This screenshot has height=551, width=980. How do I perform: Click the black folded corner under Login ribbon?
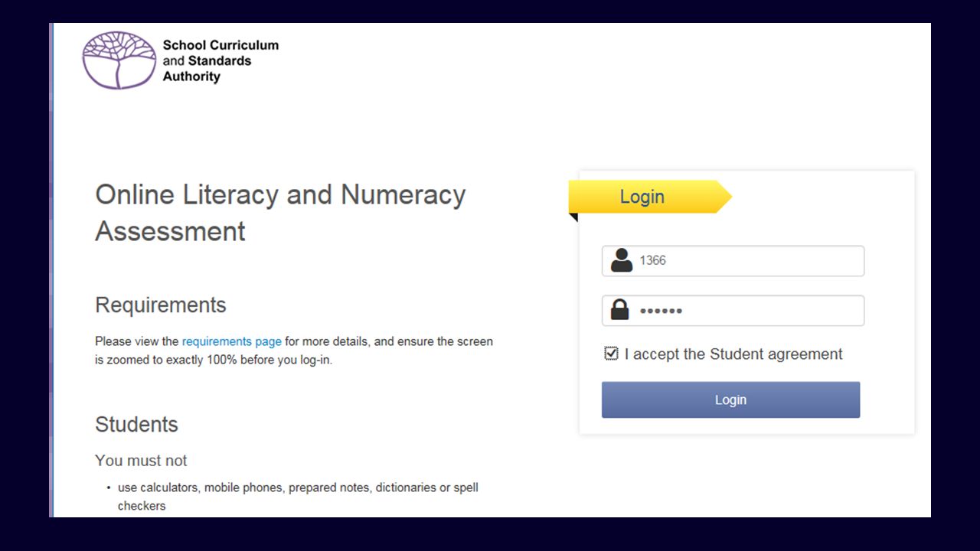(x=573, y=217)
